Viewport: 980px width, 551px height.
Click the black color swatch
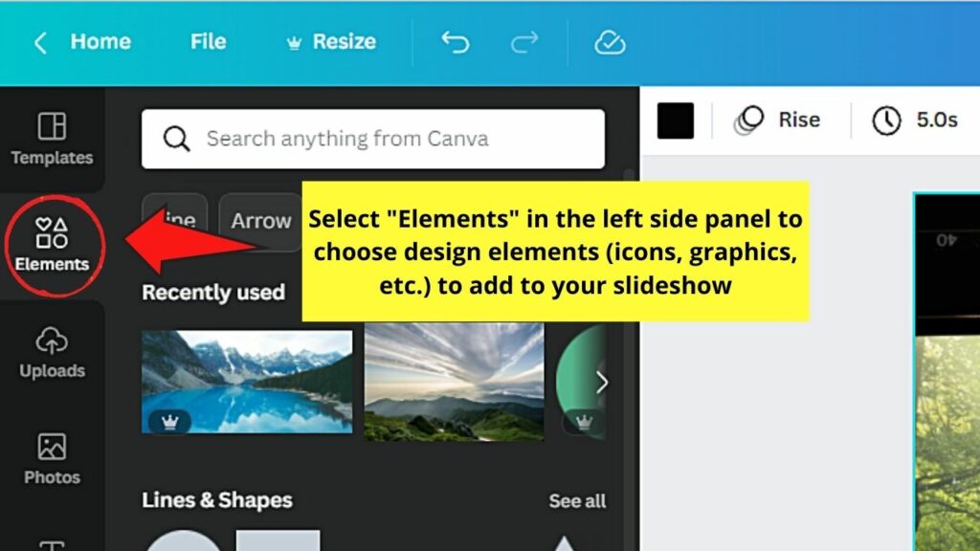click(675, 120)
